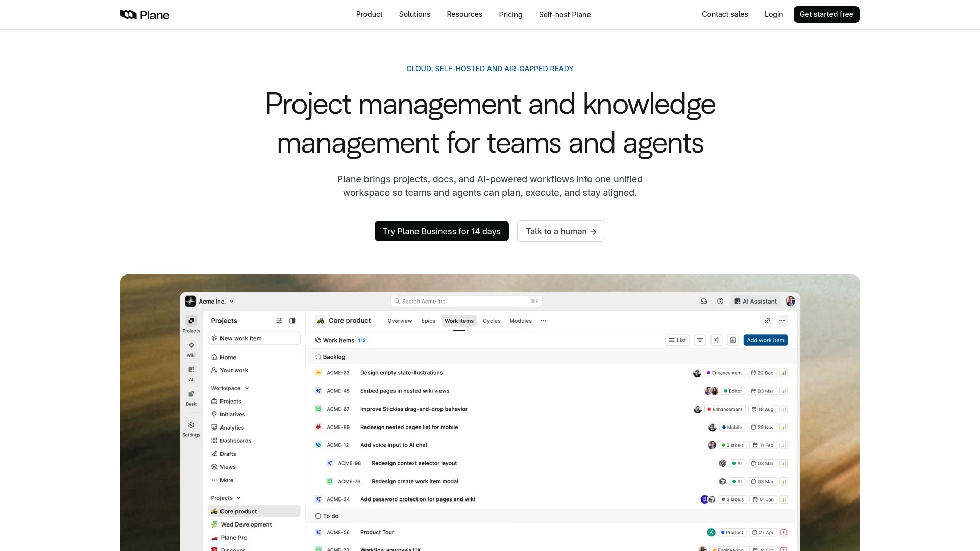980x551 pixels.
Task: Switch to the Overview tab
Action: 400,321
